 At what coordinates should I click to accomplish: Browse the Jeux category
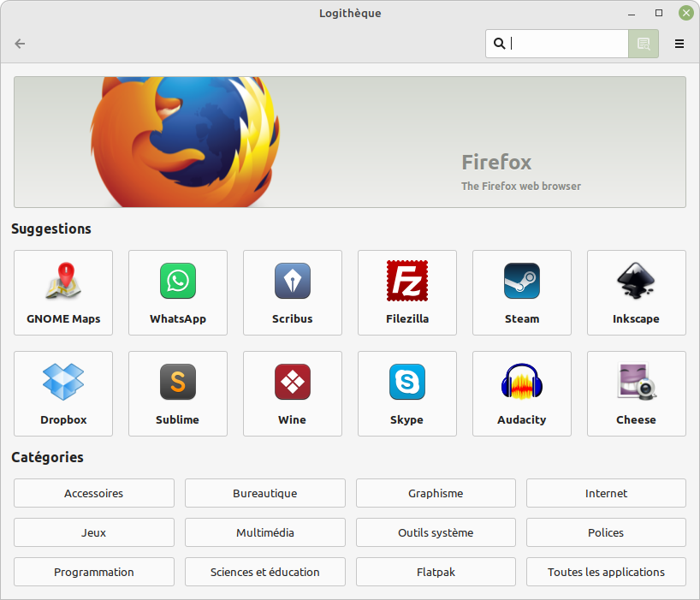pos(94,532)
